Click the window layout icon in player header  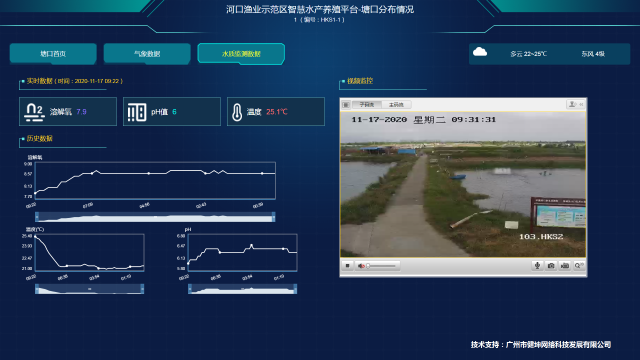(x=346, y=105)
